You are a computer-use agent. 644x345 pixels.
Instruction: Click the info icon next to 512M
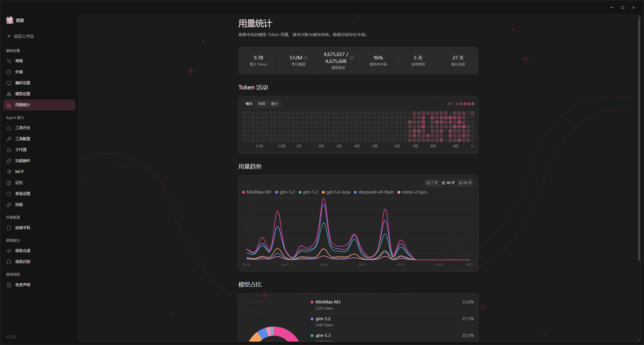(x=306, y=58)
